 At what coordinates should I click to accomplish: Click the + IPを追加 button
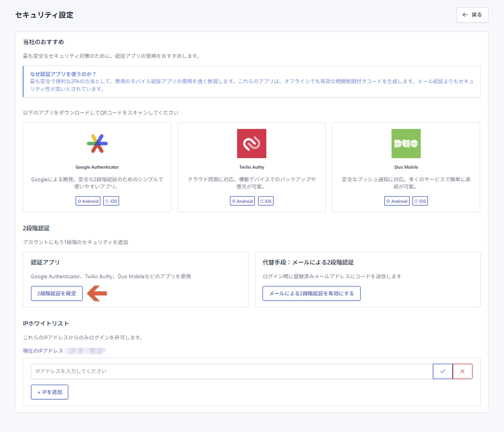pyautogui.click(x=50, y=392)
